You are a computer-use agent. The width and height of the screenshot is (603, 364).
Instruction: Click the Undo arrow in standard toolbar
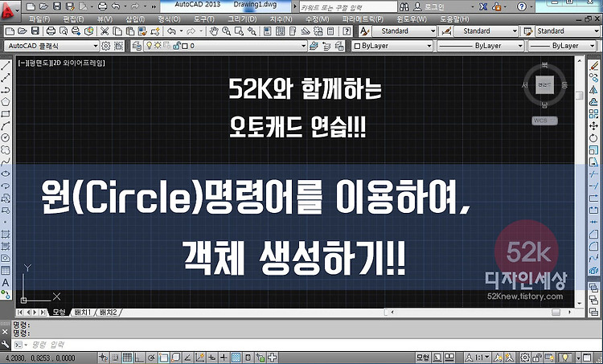(172, 31)
